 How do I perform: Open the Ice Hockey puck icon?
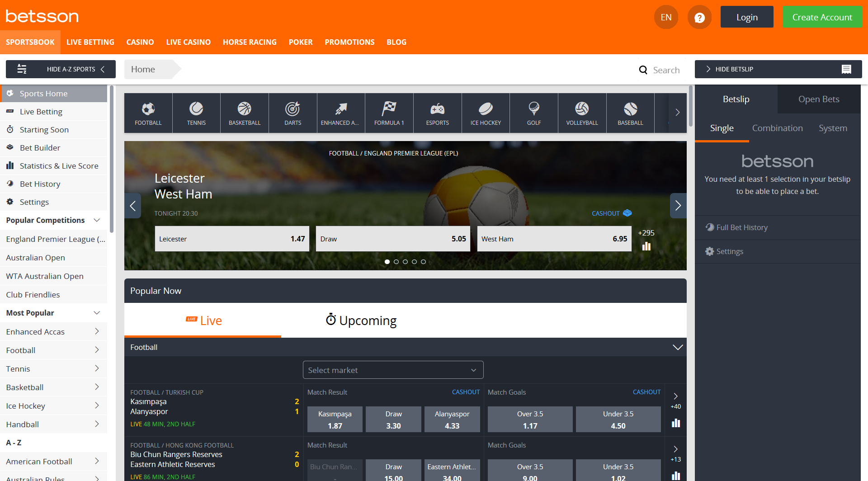pyautogui.click(x=486, y=108)
